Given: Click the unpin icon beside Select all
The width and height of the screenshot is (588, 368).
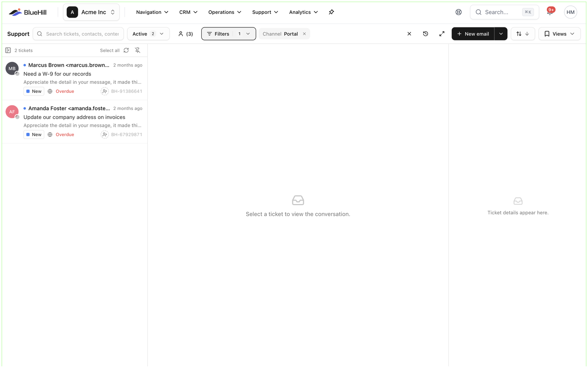Looking at the screenshot, I should [138, 50].
